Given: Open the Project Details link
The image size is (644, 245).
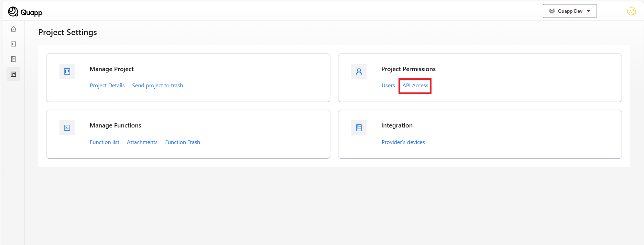Looking at the screenshot, I should point(107,86).
